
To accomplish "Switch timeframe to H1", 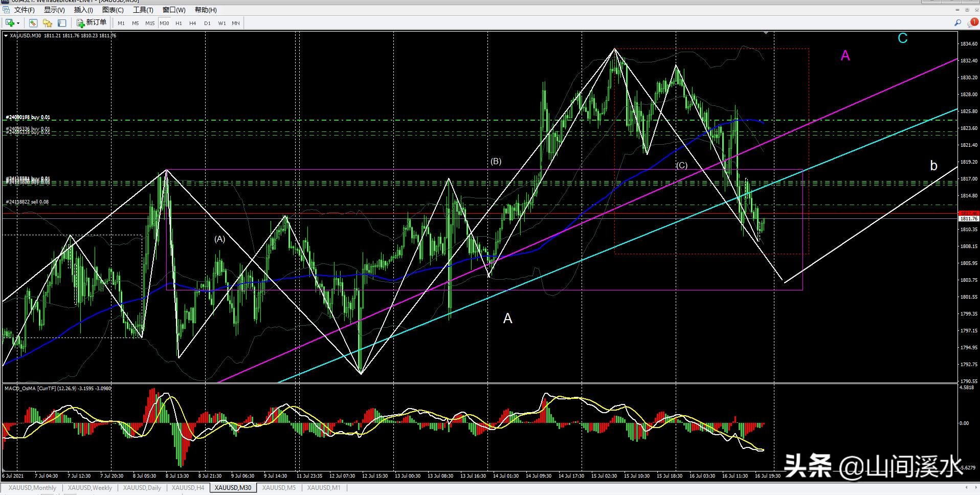I will pyautogui.click(x=179, y=23).
